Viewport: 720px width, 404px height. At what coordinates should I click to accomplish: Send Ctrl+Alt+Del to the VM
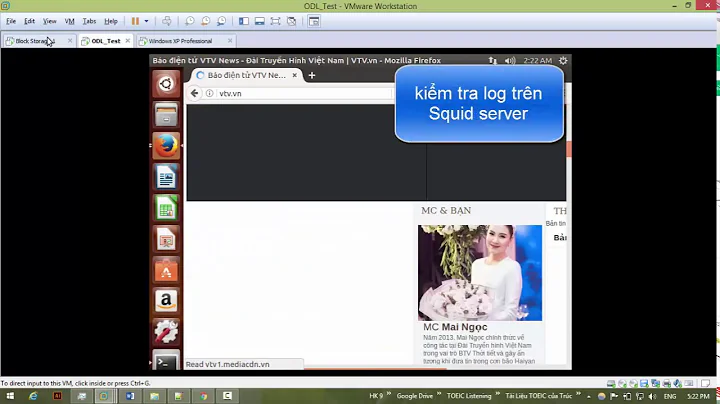pos(167,21)
